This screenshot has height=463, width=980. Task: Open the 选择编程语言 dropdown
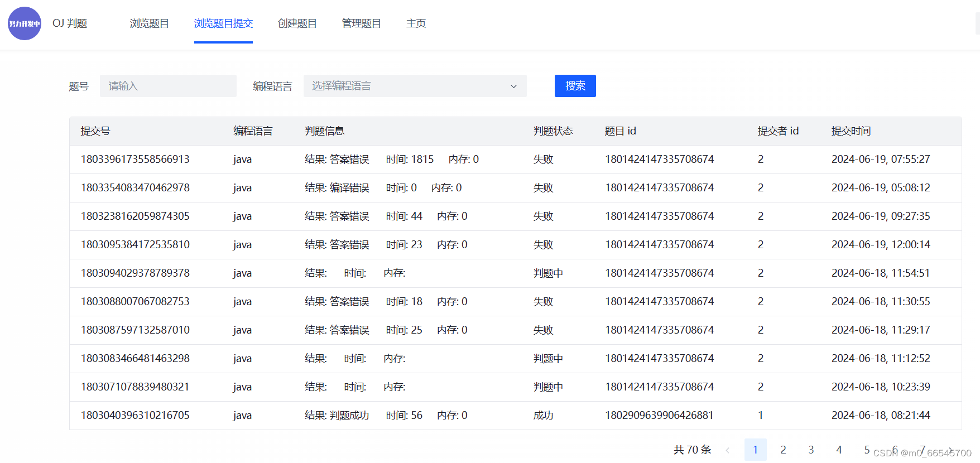click(415, 86)
